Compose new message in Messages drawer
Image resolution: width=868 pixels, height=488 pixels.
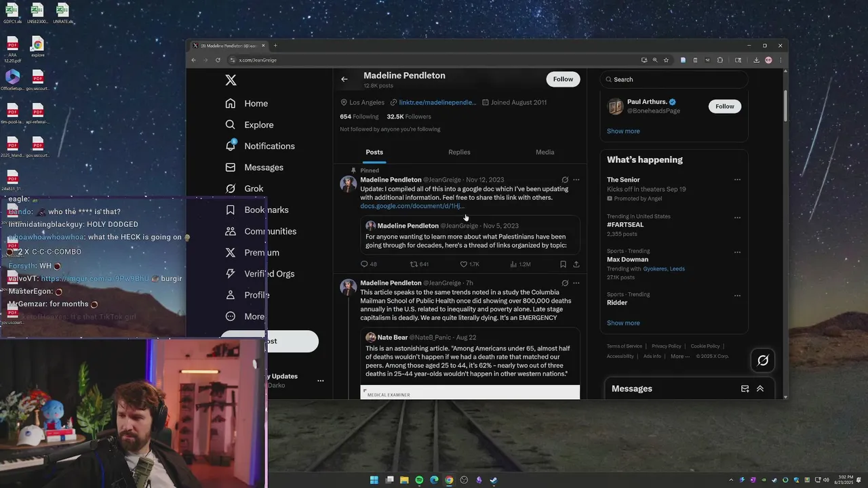point(745,388)
